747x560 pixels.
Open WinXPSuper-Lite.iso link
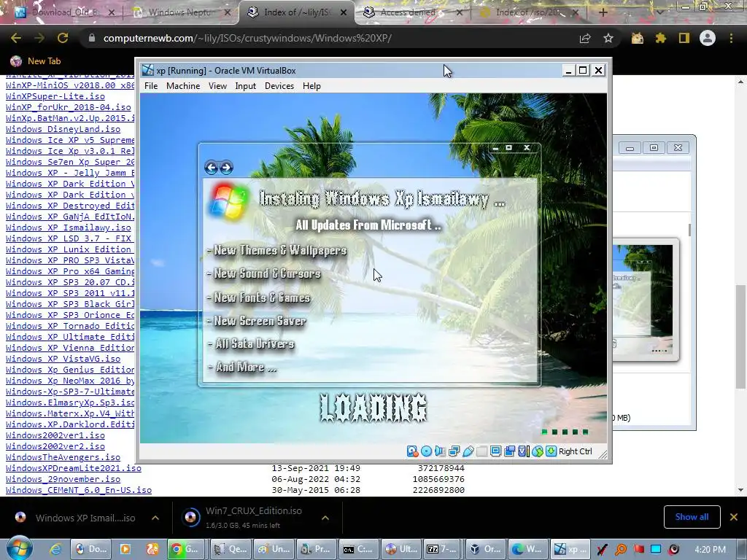[x=55, y=96]
